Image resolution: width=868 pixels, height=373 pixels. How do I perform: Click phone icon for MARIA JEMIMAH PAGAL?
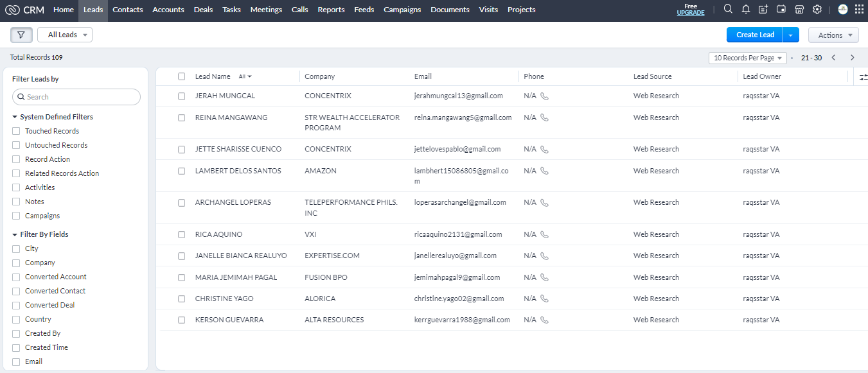pyautogui.click(x=544, y=278)
